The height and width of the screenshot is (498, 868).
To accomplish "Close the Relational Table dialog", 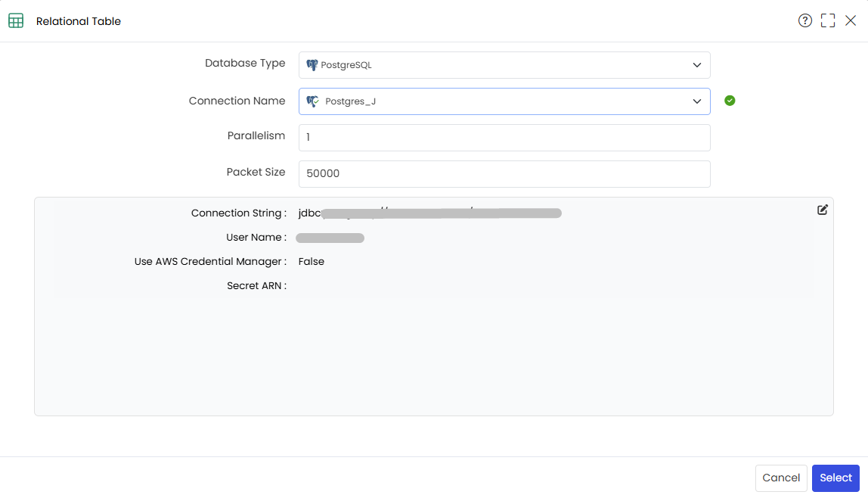I will pos(851,21).
